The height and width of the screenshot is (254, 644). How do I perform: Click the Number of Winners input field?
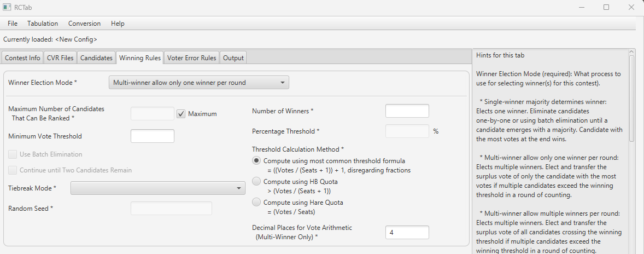click(407, 111)
